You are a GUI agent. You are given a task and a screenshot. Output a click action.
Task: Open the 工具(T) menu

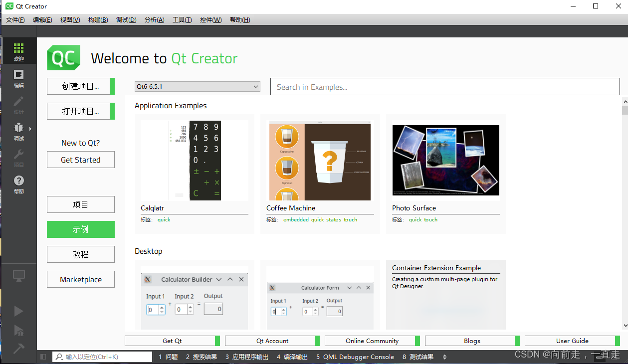[x=182, y=19]
